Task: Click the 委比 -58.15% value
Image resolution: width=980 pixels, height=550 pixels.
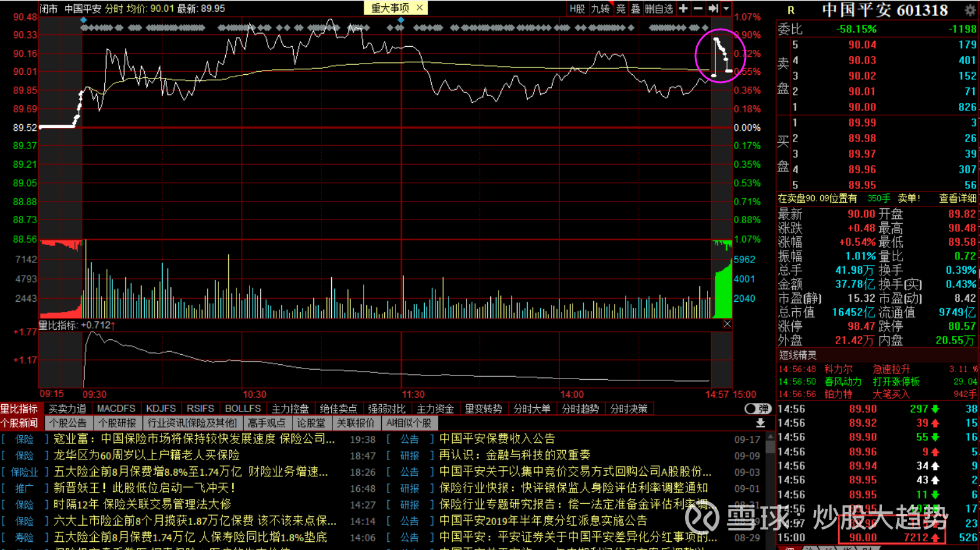Action: [x=856, y=29]
